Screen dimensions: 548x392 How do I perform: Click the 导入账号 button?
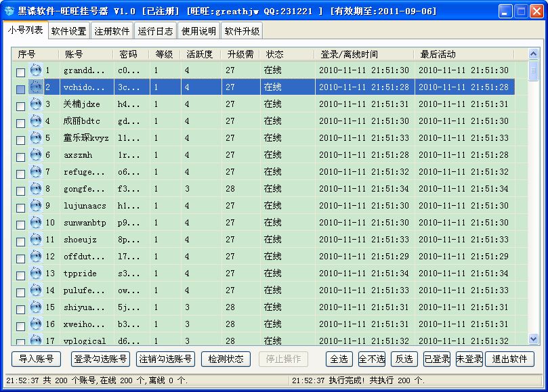36,359
